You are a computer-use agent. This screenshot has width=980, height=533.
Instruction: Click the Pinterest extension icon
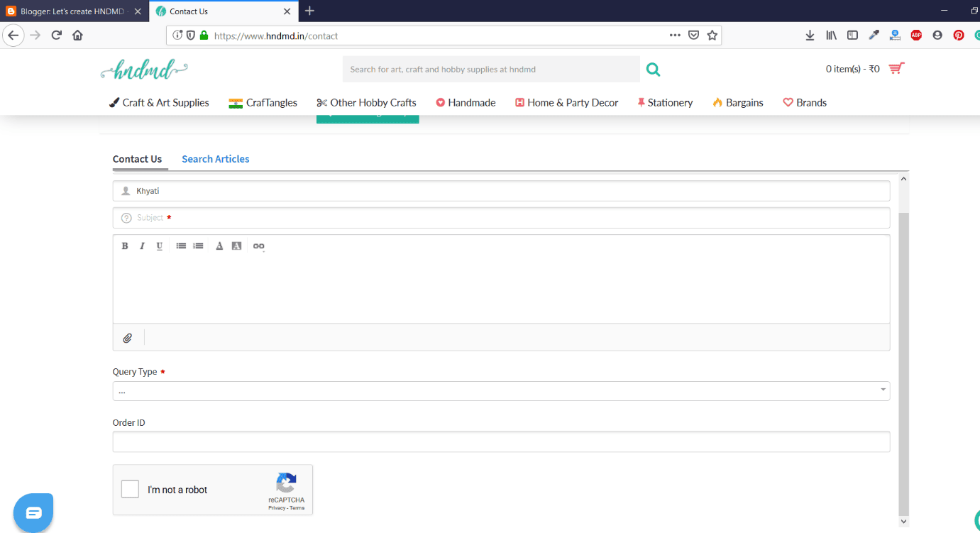[959, 35]
